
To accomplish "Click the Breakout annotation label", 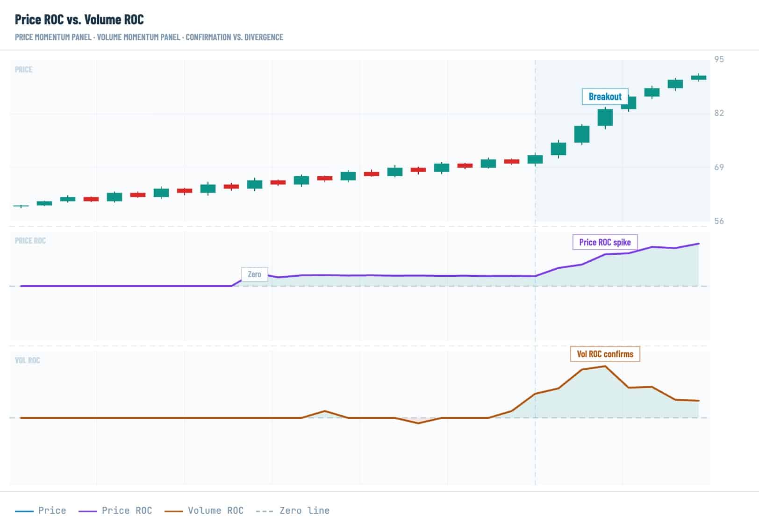I will click(605, 97).
